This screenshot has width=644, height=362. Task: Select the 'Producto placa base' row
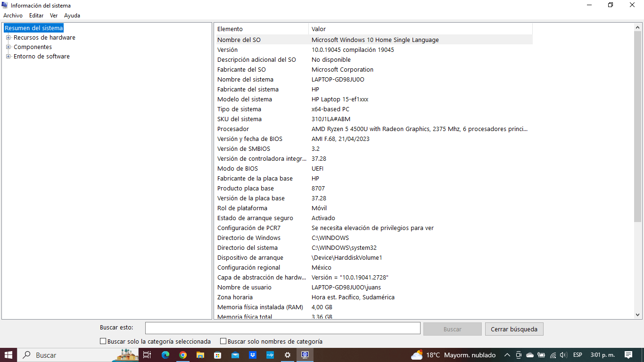(x=374, y=189)
